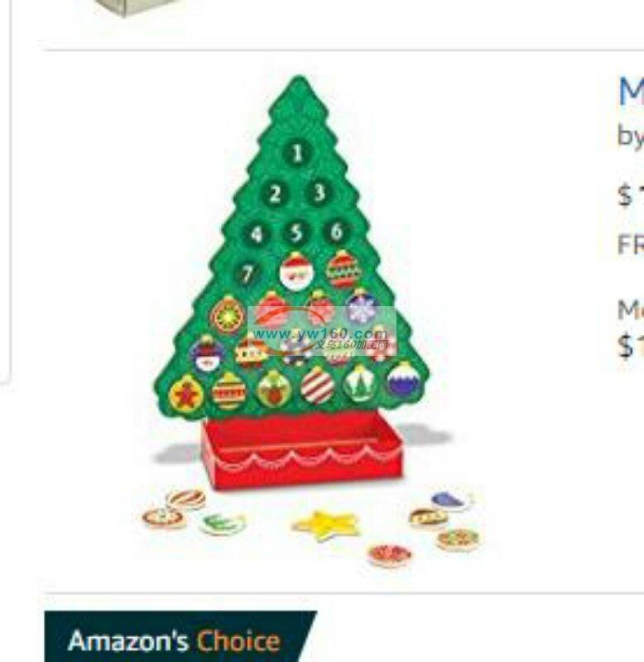This screenshot has width=644, height=662.
Task: Click the yellow star below the tree
Action: click(326, 525)
